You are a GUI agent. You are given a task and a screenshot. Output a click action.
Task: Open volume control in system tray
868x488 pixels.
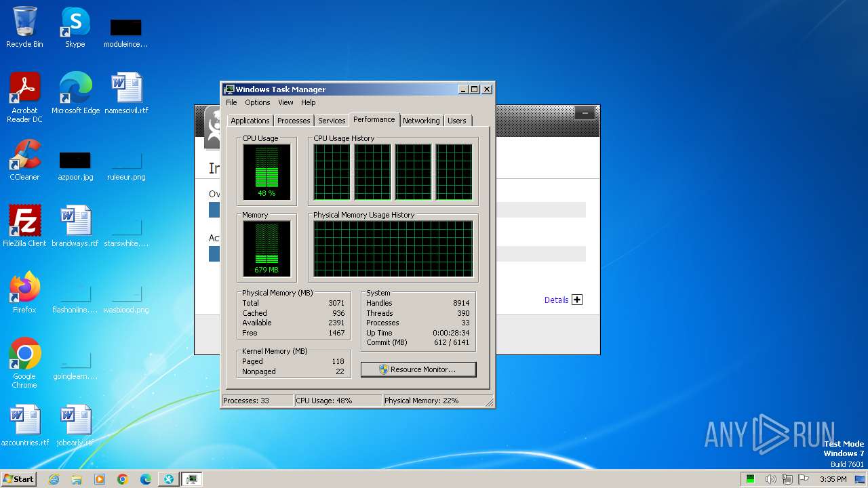click(770, 479)
